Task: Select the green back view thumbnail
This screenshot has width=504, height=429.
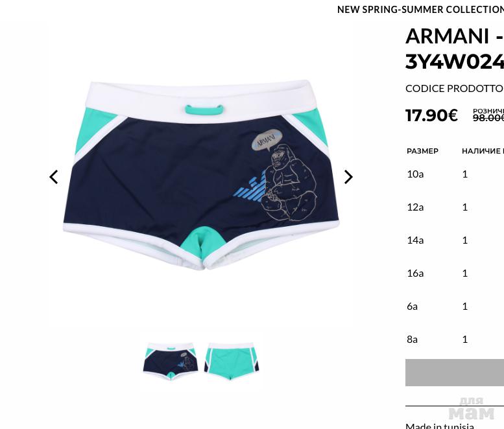Action: [232, 362]
